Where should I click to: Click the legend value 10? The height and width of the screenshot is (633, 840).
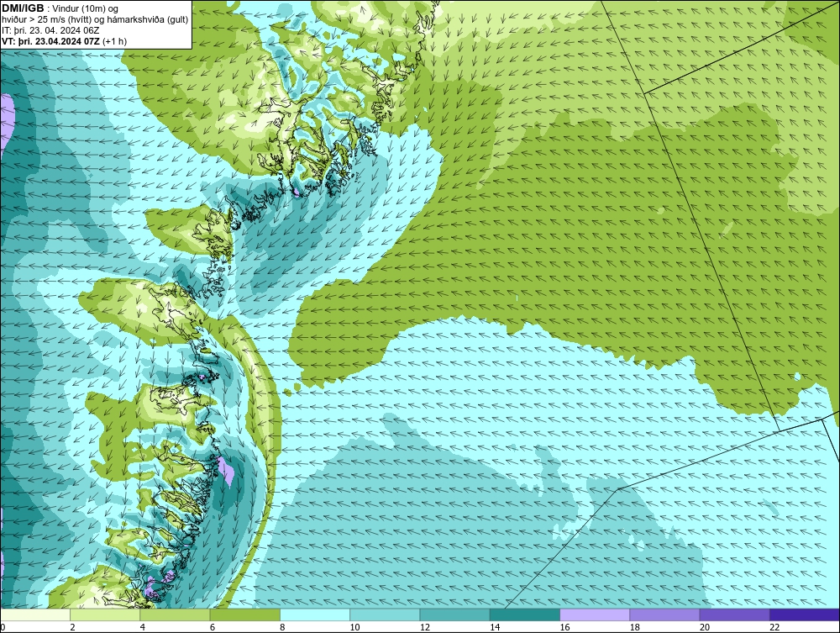tap(354, 627)
